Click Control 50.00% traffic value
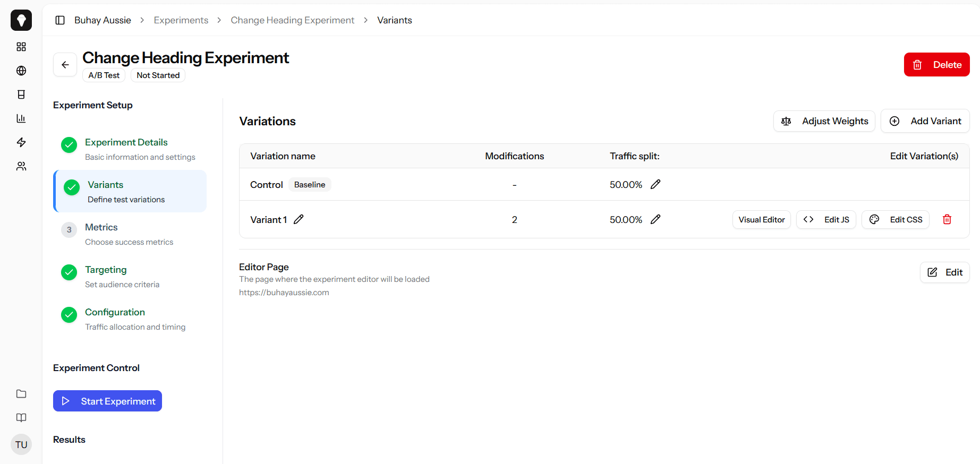 [x=626, y=185]
